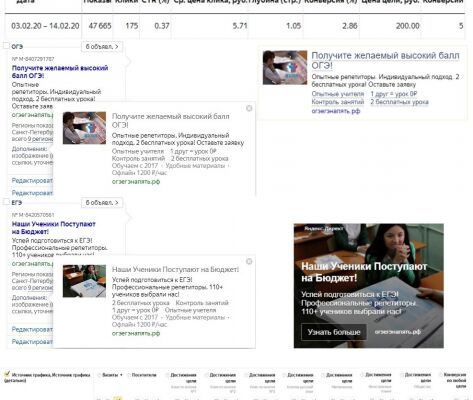473x400 pixels.
Task: Select the Визиты column radio button
Action: pyautogui.click(x=99, y=375)
